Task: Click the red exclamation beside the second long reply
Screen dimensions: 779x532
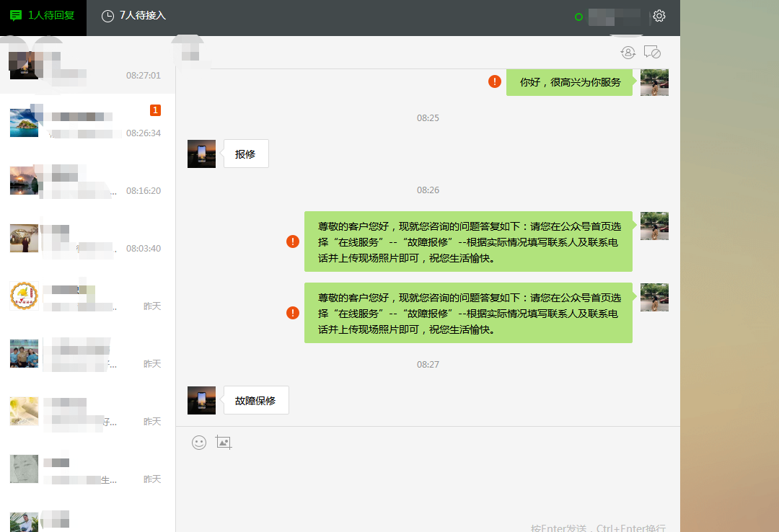Action: coord(292,313)
